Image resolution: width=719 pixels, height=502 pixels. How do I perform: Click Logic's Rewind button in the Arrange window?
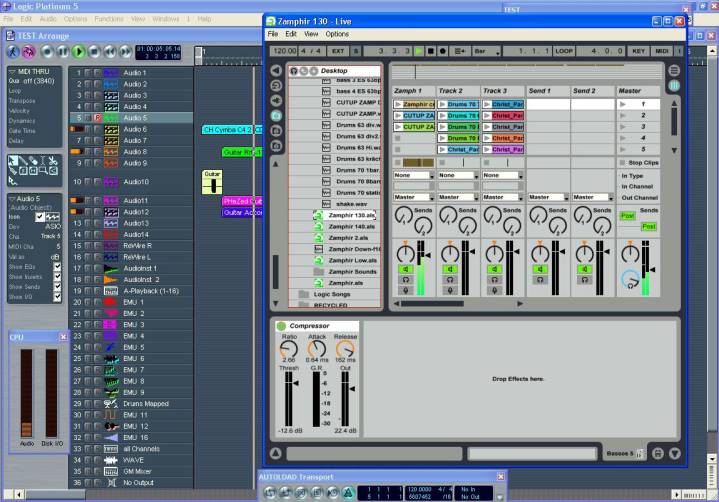click(110, 52)
